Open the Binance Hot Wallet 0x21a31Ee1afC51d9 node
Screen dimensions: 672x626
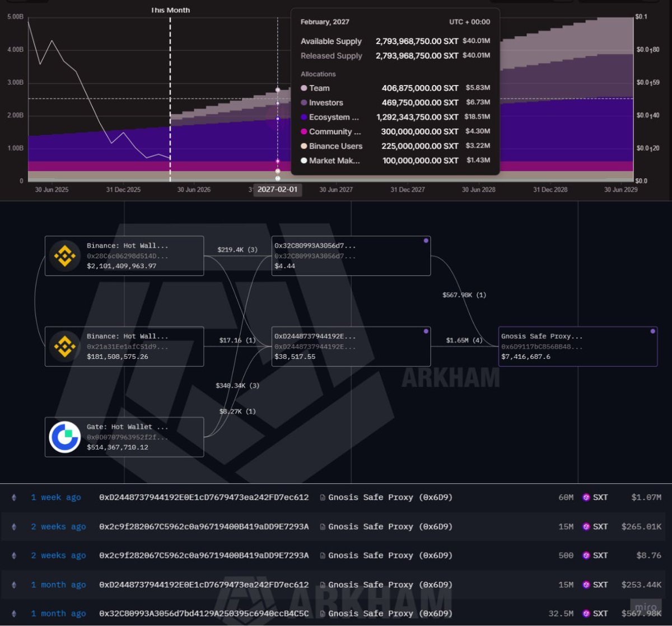pyautogui.click(x=124, y=347)
